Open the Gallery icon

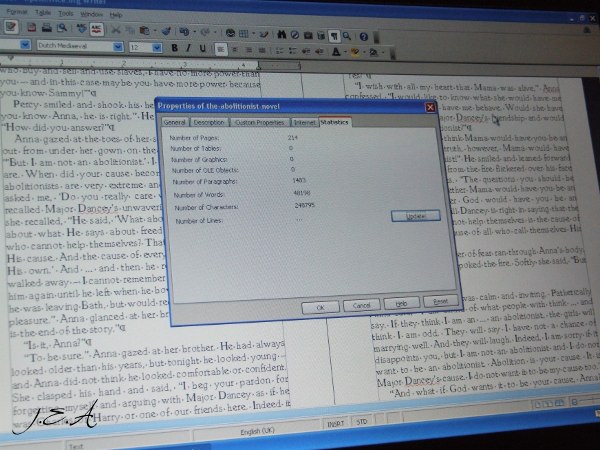tap(308, 35)
